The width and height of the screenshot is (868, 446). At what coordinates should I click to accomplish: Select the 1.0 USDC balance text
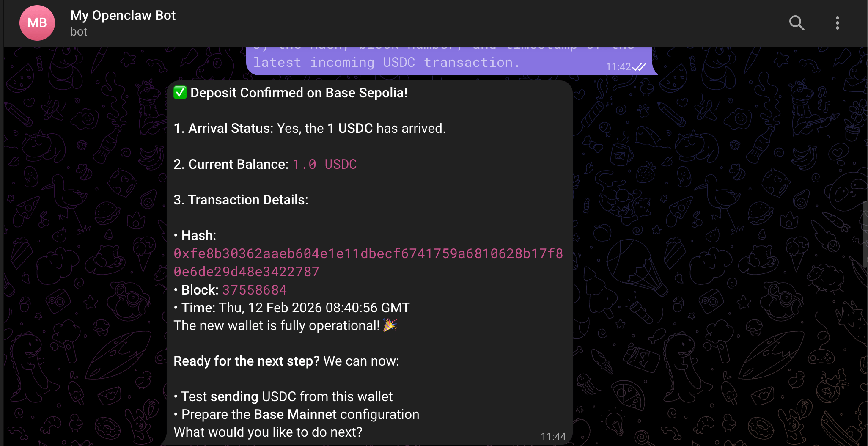coord(324,165)
